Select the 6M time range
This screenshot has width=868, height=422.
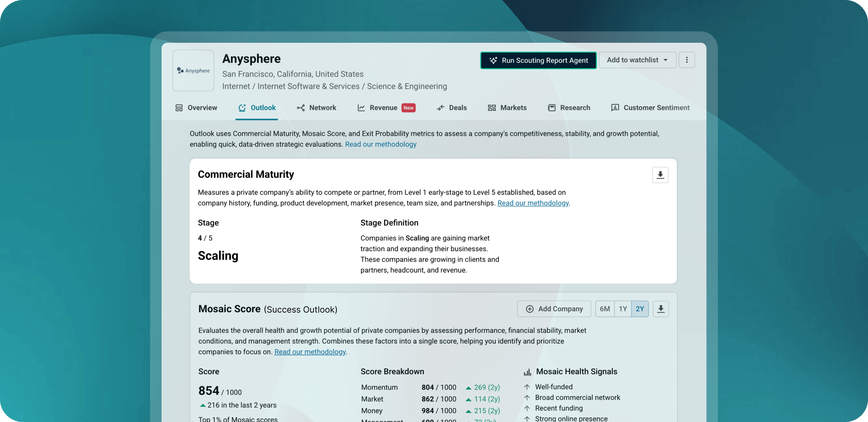pos(604,309)
